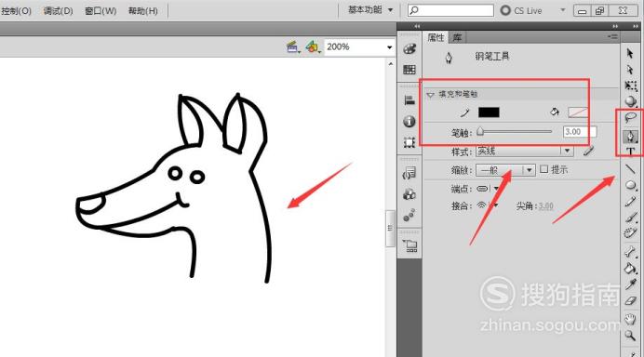644x357 pixels.
Task: Select the Line tool
Action: [x=630, y=168]
